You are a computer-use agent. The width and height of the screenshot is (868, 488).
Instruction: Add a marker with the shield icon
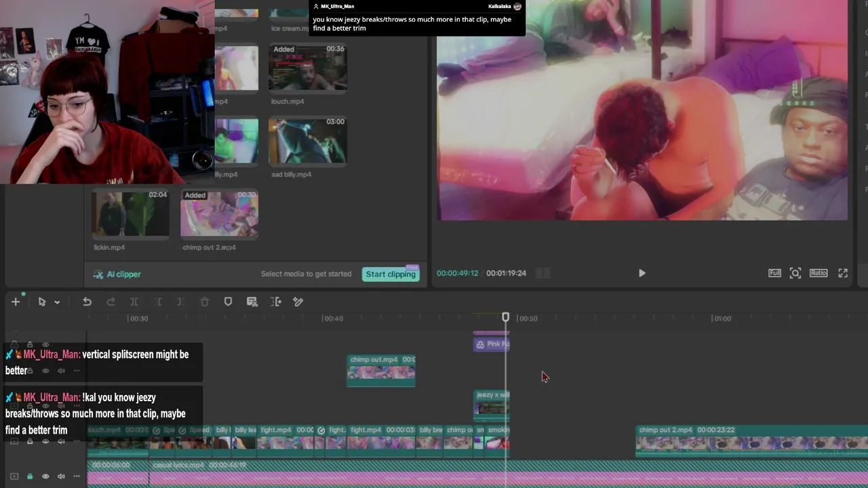click(228, 302)
